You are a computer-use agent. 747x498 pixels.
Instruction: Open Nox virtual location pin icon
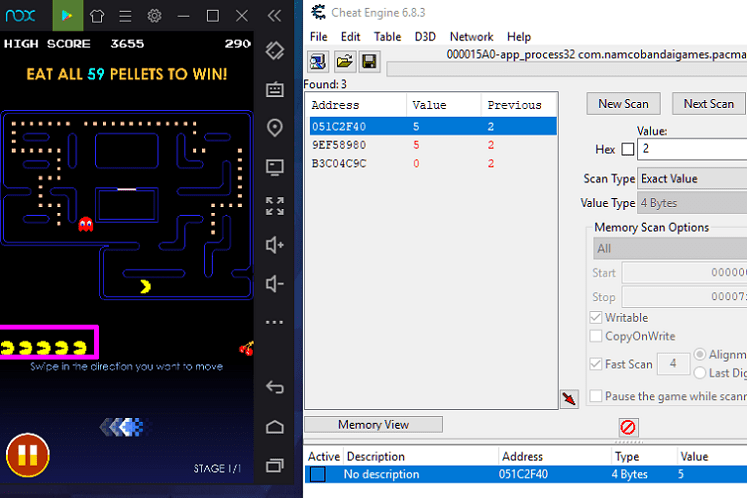[x=275, y=128]
